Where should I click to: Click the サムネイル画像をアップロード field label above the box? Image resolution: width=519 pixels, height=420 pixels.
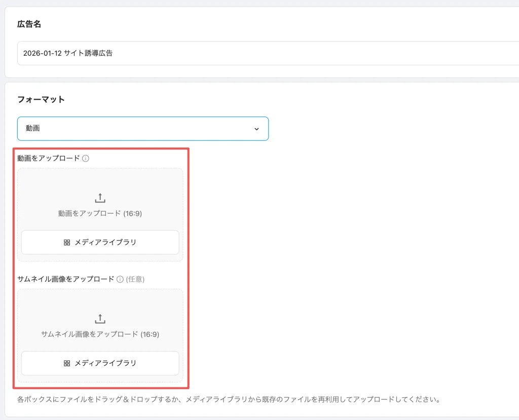tap(66, 279)
